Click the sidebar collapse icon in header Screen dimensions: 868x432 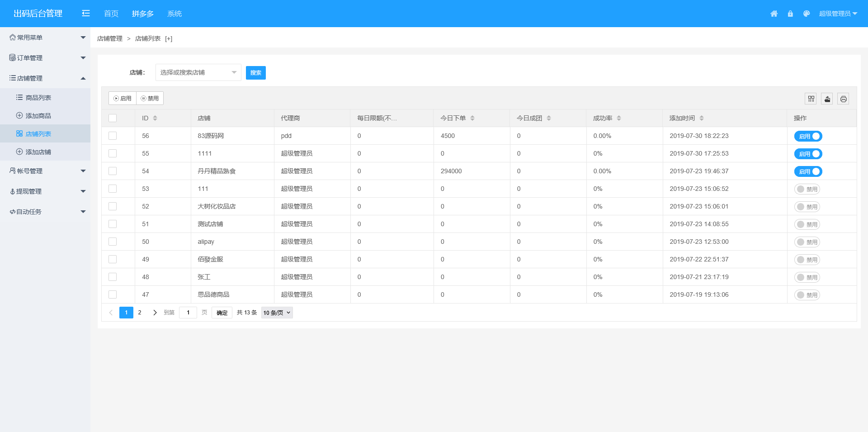pyautogui.click(x=86, y=14)
